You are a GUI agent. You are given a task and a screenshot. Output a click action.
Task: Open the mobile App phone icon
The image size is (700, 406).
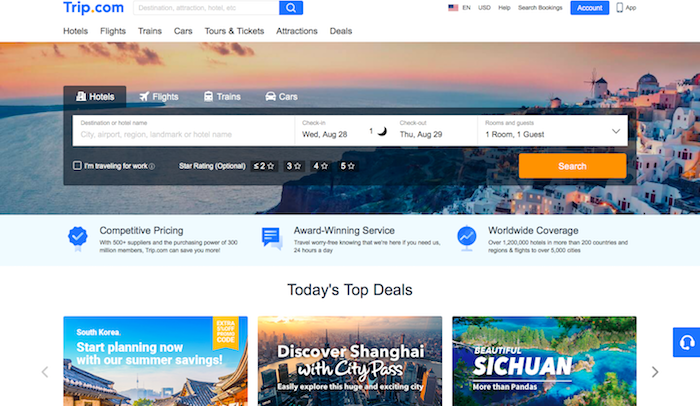pos(620,8)
